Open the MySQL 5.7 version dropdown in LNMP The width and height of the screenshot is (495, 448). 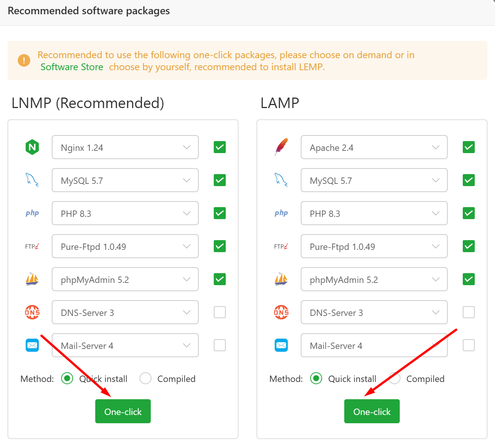coord(187,180)
